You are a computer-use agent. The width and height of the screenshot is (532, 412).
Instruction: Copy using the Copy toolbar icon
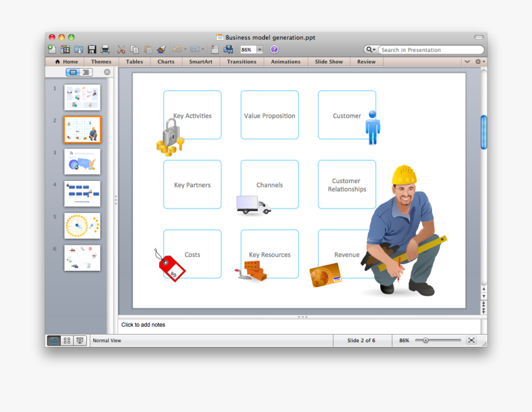point(135,49)
